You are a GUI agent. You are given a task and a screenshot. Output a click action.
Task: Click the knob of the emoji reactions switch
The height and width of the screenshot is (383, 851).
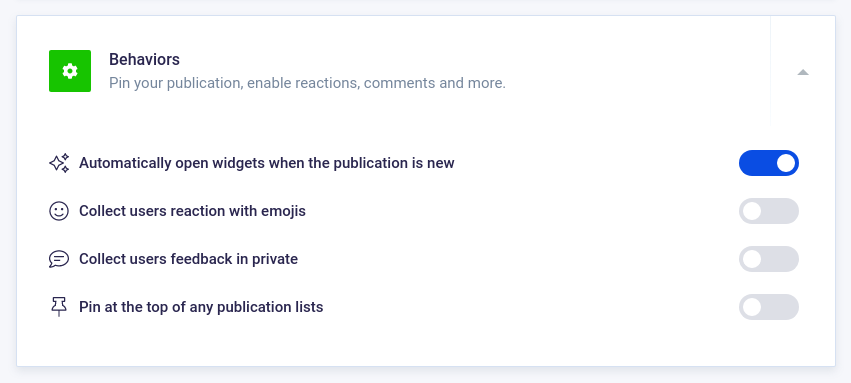[x=752, y=211]
